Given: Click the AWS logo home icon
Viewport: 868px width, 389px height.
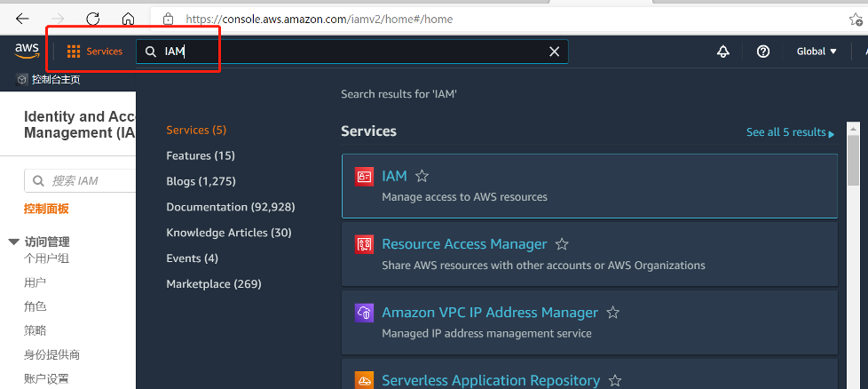Looking at the screenshot, I should pyautogui.click(x=27, y=51).
